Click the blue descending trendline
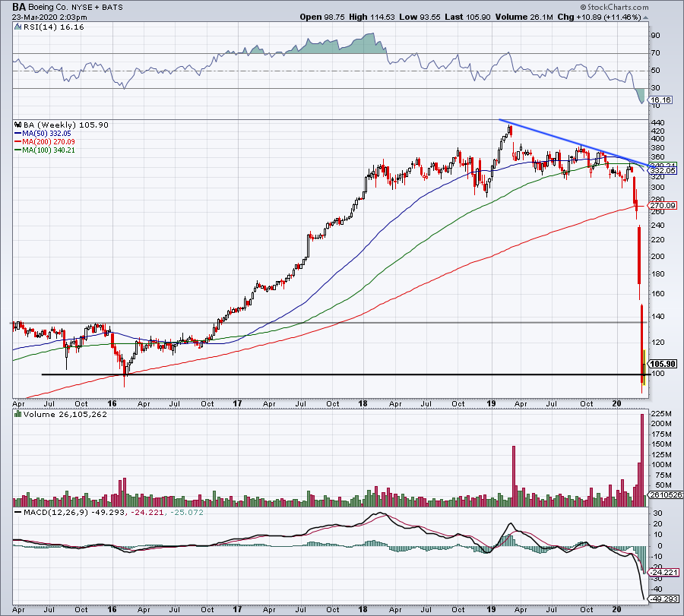Image resolution: width=684 pixels, height=616 pixels. [570, 142]
